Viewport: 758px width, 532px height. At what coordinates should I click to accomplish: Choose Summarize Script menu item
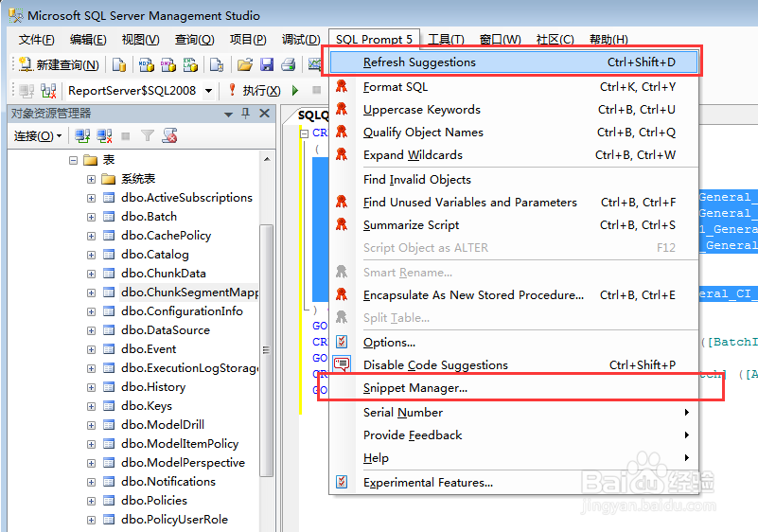coord(514,225)
